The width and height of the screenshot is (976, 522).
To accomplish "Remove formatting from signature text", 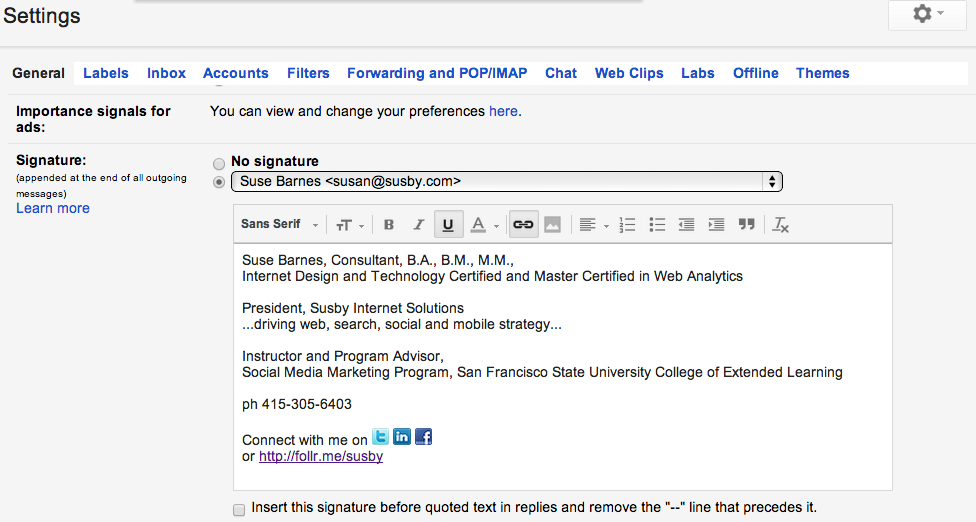I will [x=781, y=225].
